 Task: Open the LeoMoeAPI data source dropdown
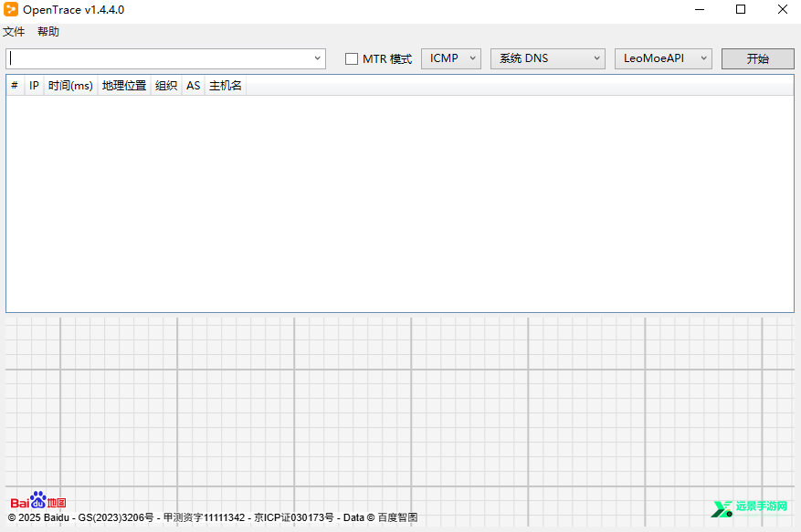click(x=704, y=57)
